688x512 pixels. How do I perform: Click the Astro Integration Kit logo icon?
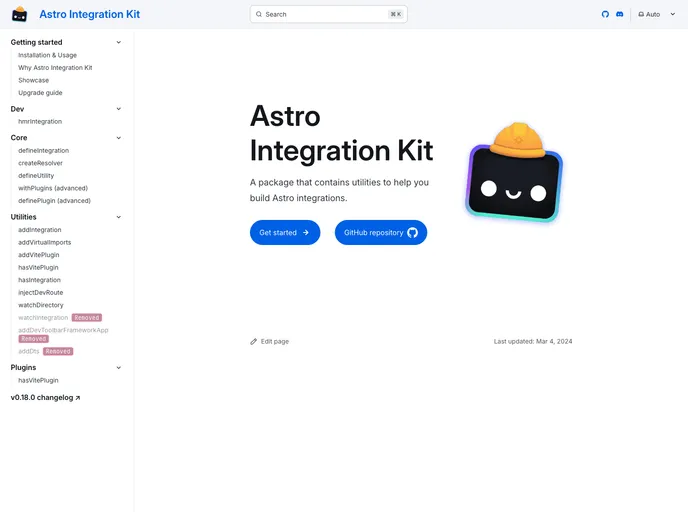pos(19,14)
